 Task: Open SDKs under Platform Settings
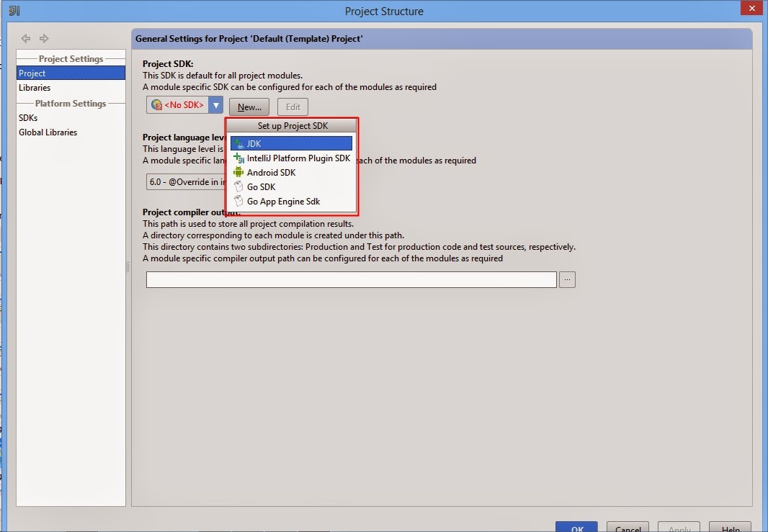pos(71,118)
